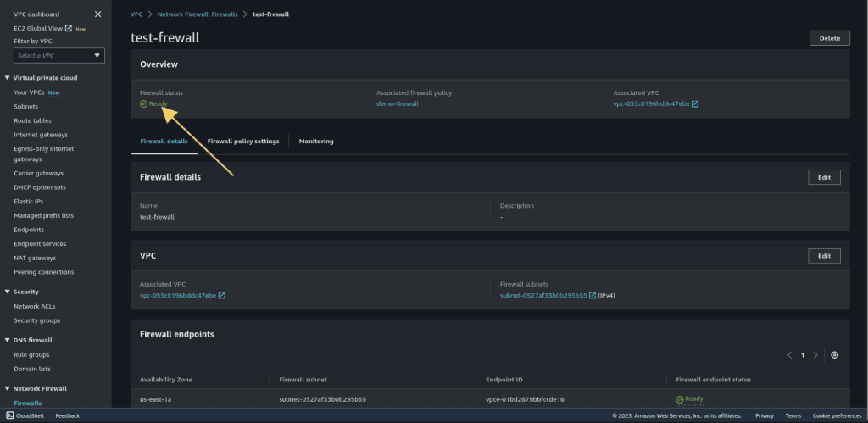Screen dimensions: 868x423
Task: Open Feedback in footer
Action: click(x=68, y=416)
